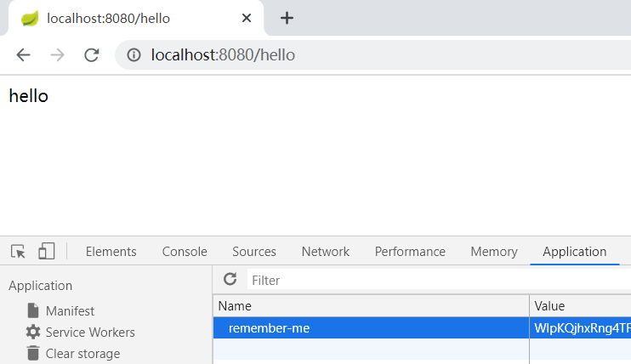Open the Memory panel
This screenshot has height=364, width=631.
(x=494, y=252)
